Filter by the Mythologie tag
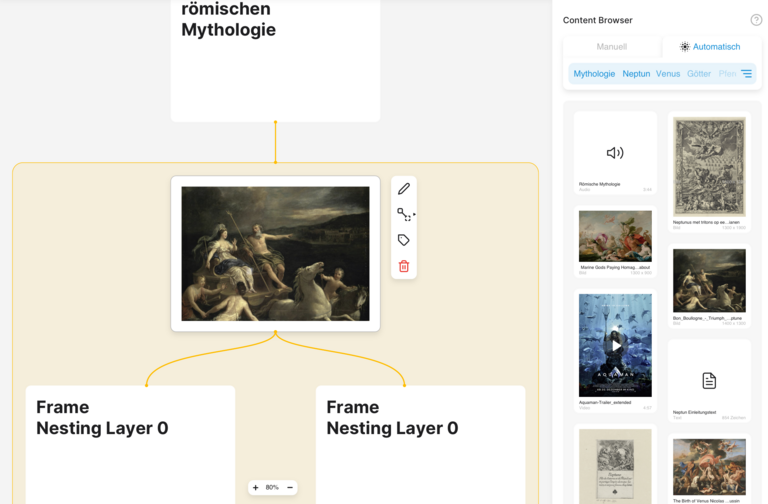 tap(594, 74)
